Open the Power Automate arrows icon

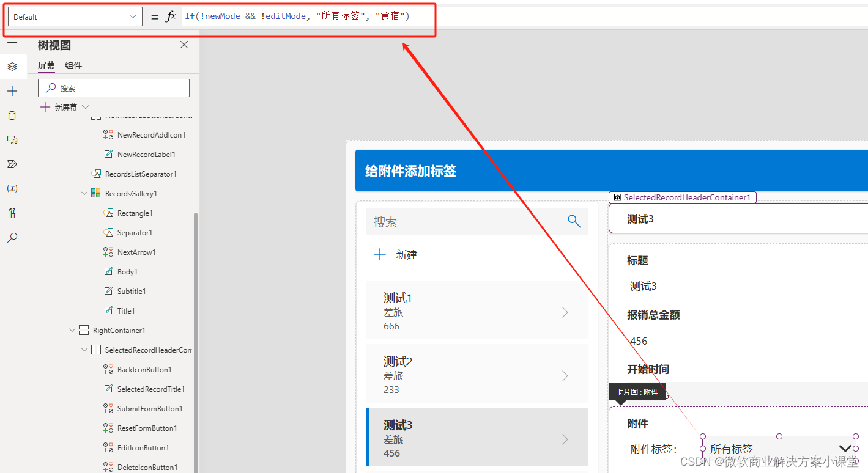point(12,164)
